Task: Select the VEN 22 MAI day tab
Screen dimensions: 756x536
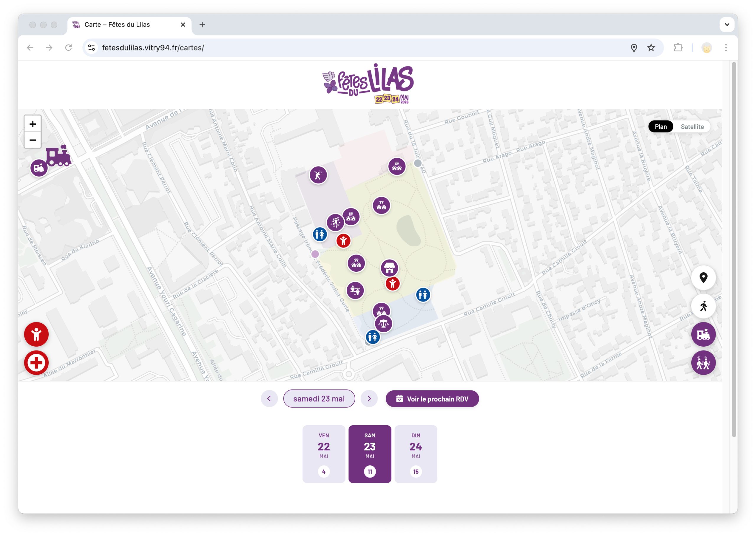Action: [324, 454]
